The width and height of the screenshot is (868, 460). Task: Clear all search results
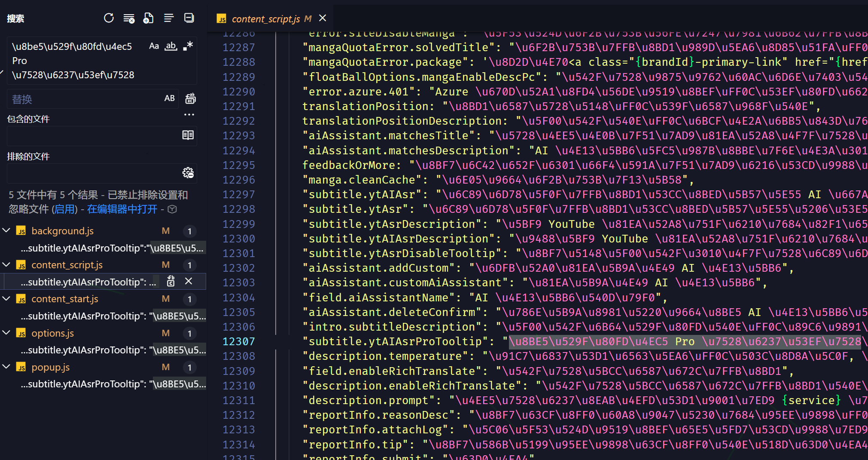coord(129,18)
